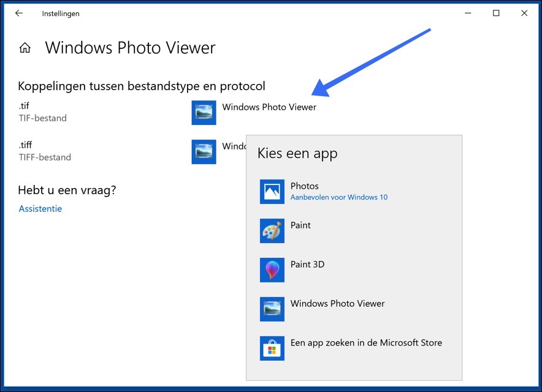Image resolution: width=542 pixels, height=392 pixels.
Task: Open the Assistentie link
Action: (40, 209)
